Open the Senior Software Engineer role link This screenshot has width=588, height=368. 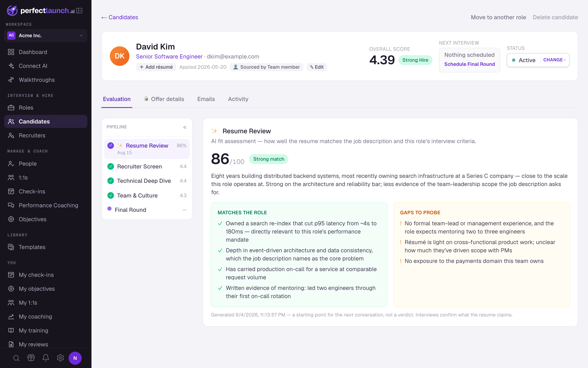tap(169, 56)
